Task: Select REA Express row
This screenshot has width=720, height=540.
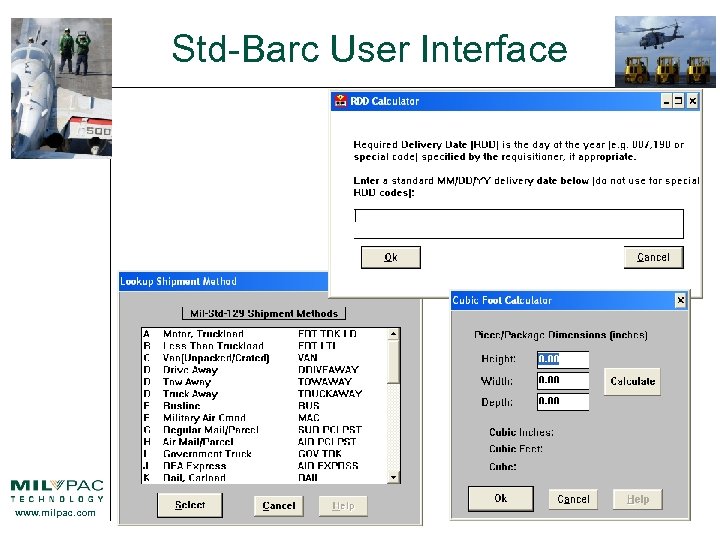Action: [x=265, y=466]
